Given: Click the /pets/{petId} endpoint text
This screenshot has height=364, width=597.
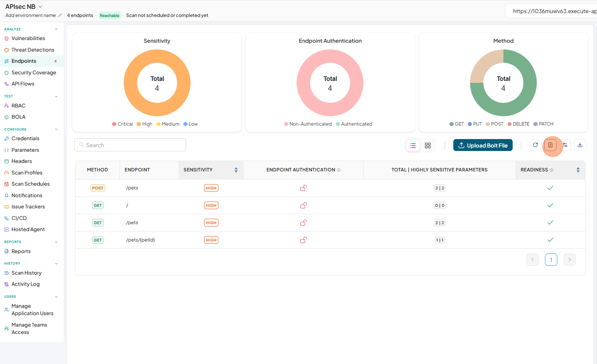Looking at the screenshot, I should tap(141, 240).
